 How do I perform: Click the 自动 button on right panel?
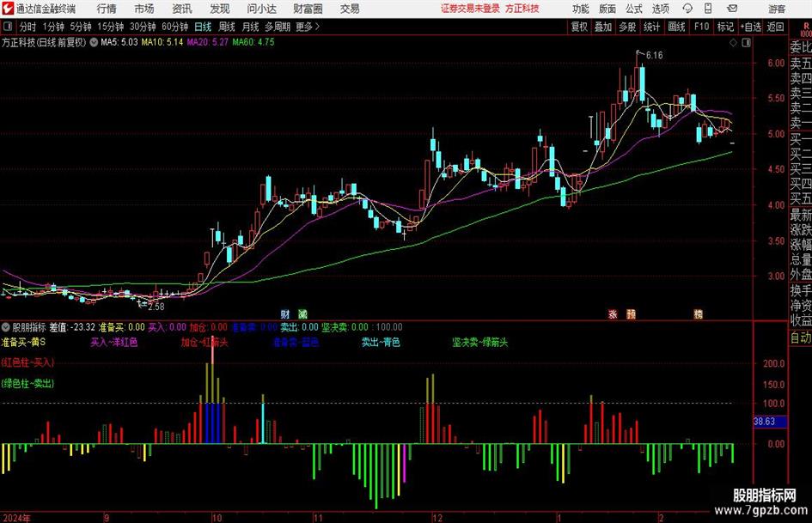point(801,338)
